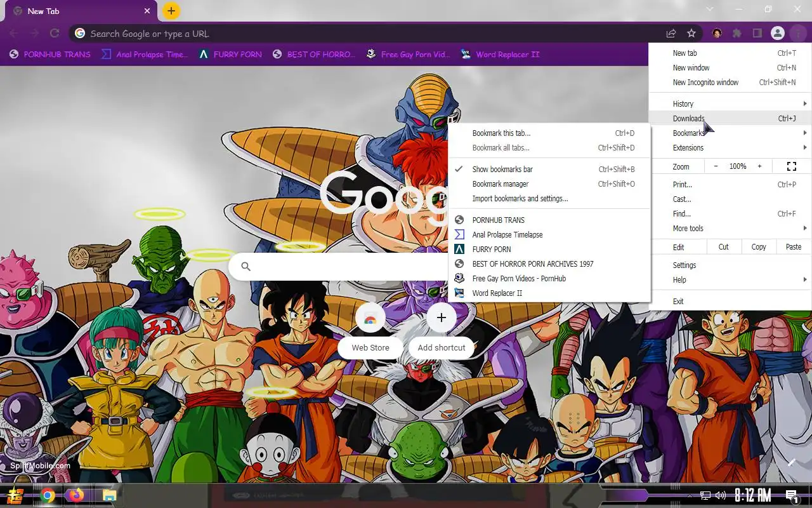Select New window in the Chrome menu
This screenshot has width=812, height=508.
[x=730, y=68]
